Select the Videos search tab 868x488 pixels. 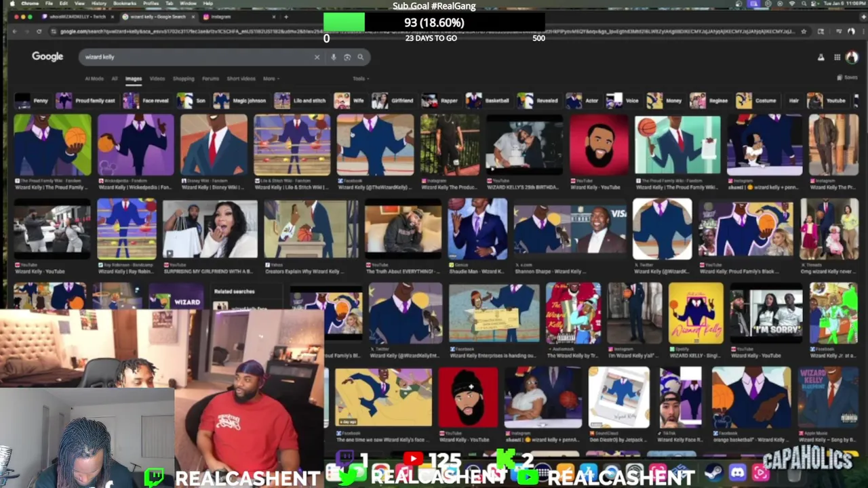(x=157, y=79)
